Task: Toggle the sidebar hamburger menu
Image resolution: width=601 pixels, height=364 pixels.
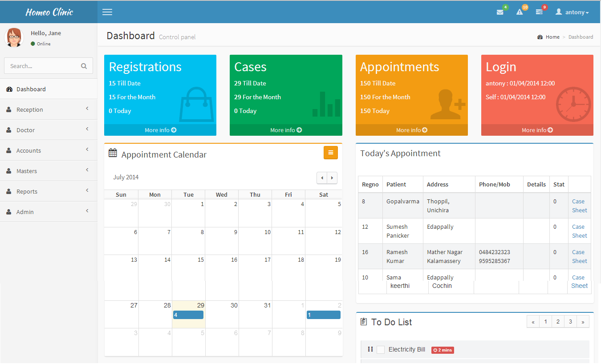Action: click(x=107, y=12)
